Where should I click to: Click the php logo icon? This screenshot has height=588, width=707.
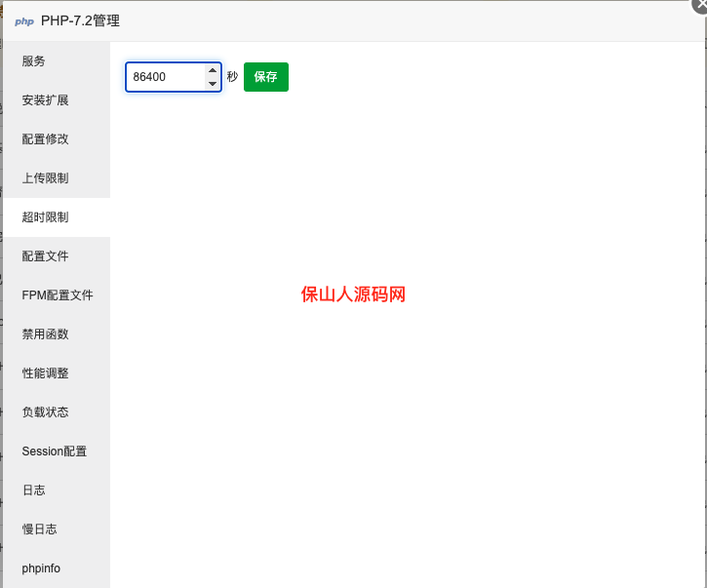tap(24, 21)
